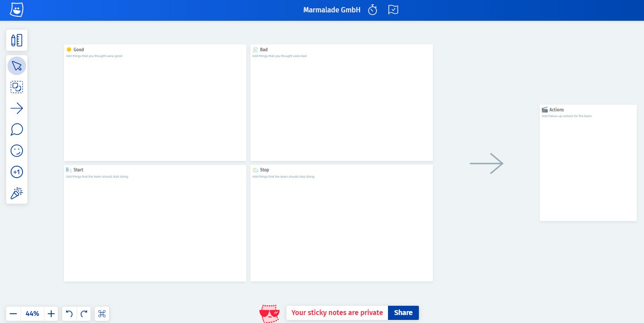Zoom out with the minus button

[13, 314]
